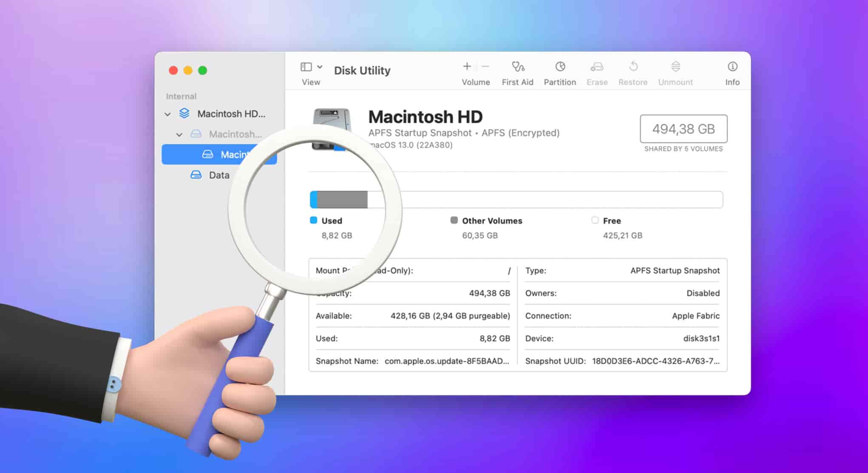This screenshot has width=868, height=473.
Task: Click the Available 428,16 GB value
Action: point(450,316)
